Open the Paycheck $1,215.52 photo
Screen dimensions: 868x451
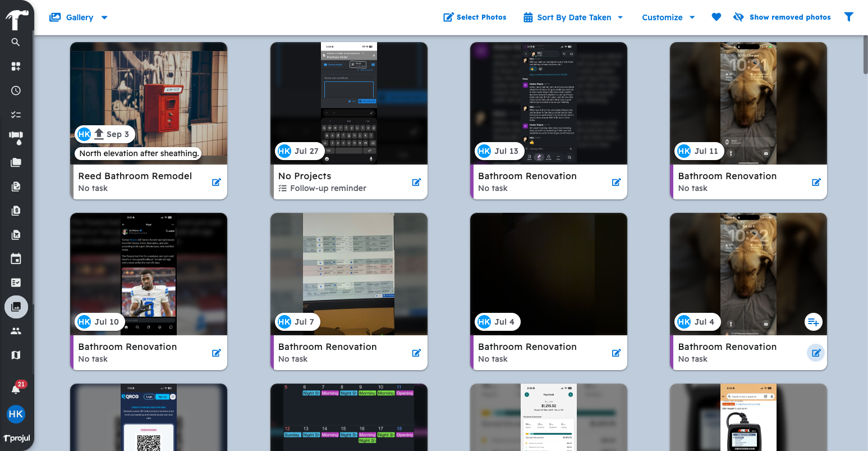pos(549,417)
